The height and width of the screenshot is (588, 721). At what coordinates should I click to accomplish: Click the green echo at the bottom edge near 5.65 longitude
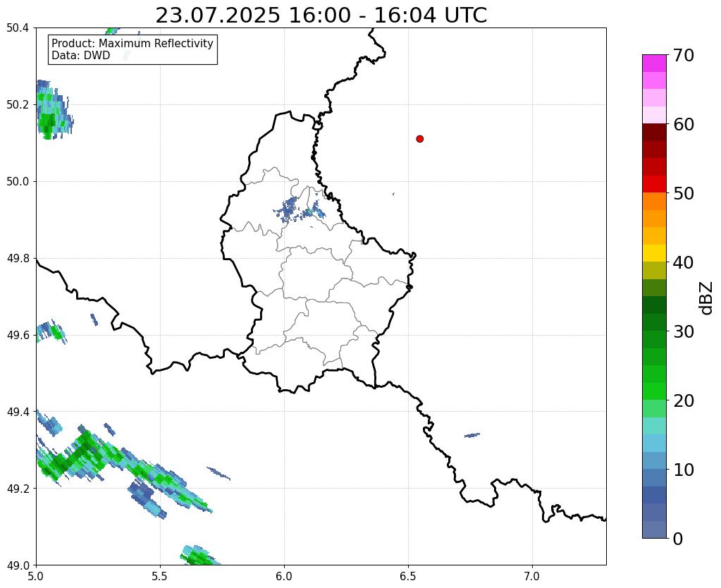pyautogui.click(x=199, y=556)
